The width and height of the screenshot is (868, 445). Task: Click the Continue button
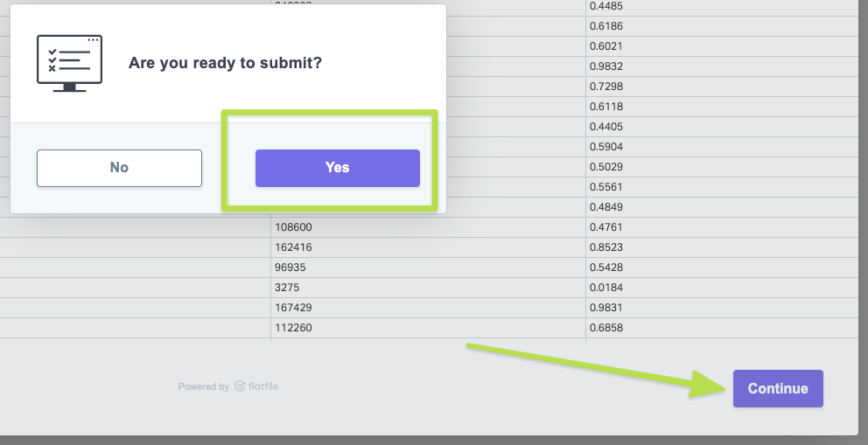(778, 388)
